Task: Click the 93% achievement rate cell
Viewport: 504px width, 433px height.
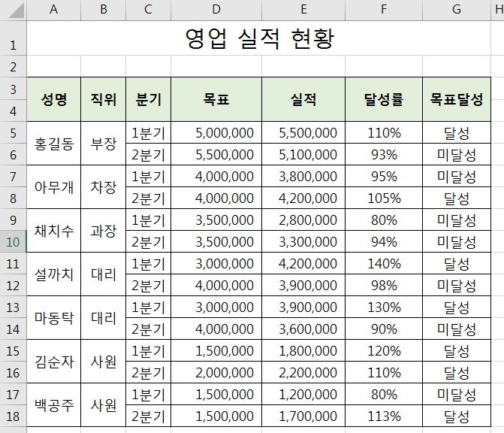Action: pos(384,154)
